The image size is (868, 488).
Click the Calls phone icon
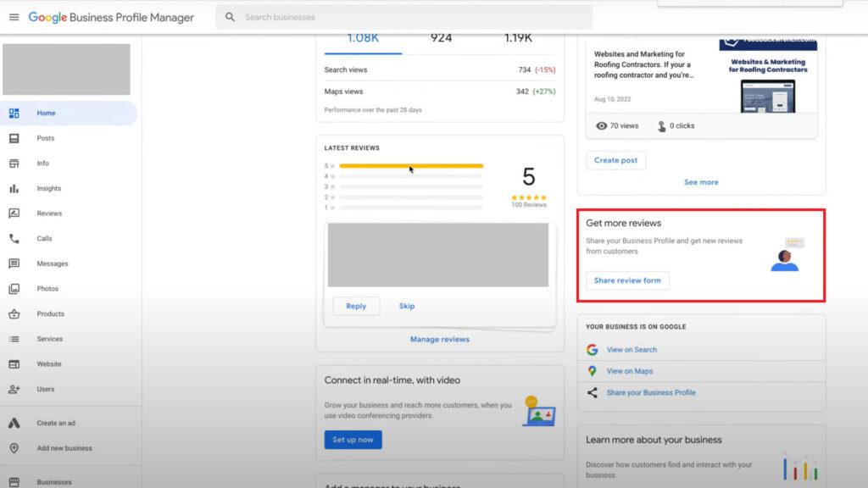[14, 238]
